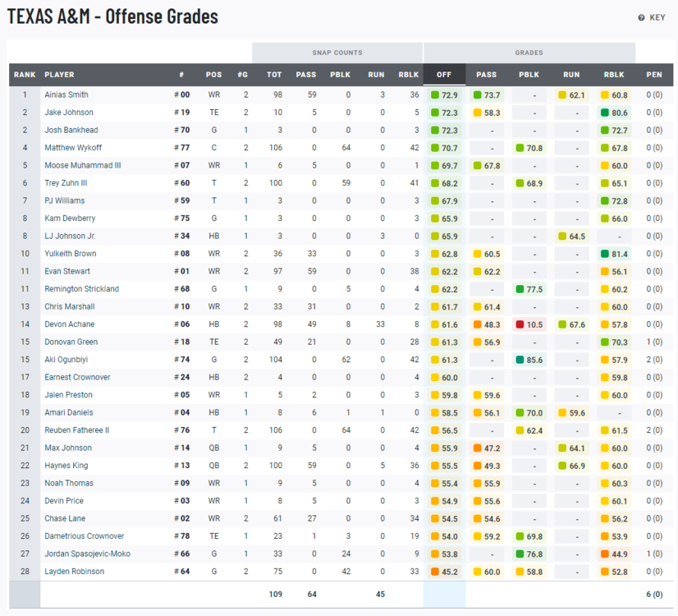The image size is (678, 616).
Task: Click the PEN column header
Action: (x=653, y=75)
